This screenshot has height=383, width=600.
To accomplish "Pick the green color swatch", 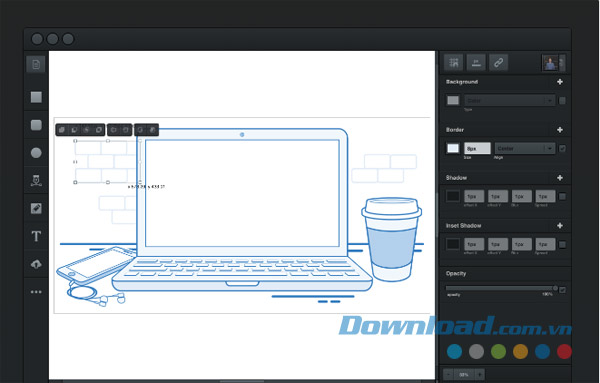I will (x=498, y=352).
